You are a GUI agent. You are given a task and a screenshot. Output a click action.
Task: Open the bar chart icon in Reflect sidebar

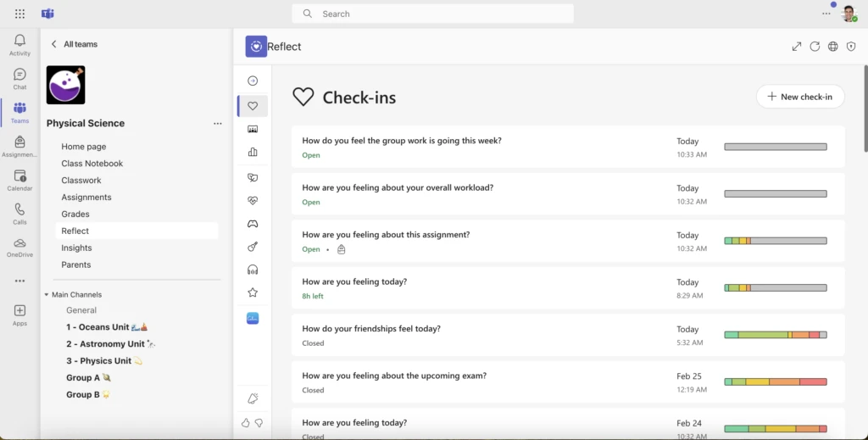click(253, 153)
